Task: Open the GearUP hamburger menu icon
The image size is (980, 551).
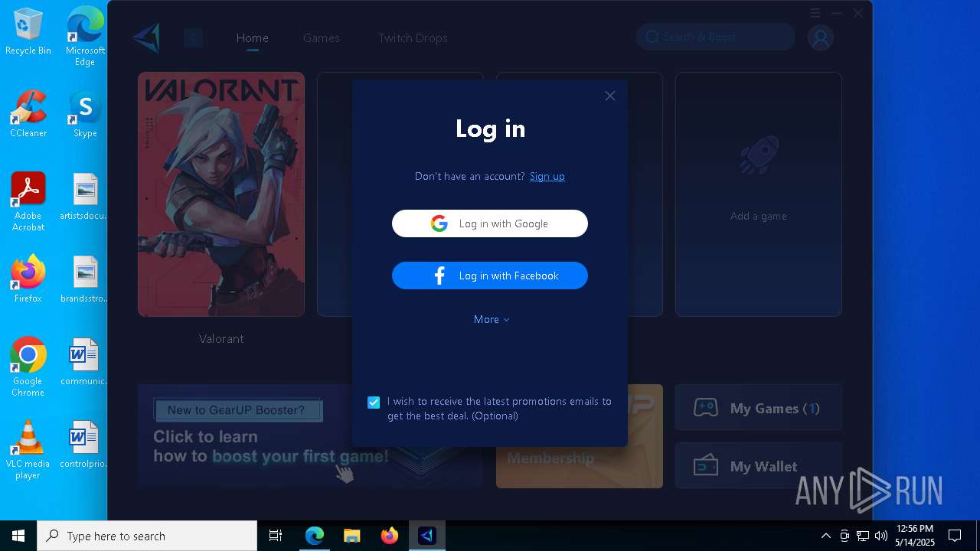Action: point(815,13)
